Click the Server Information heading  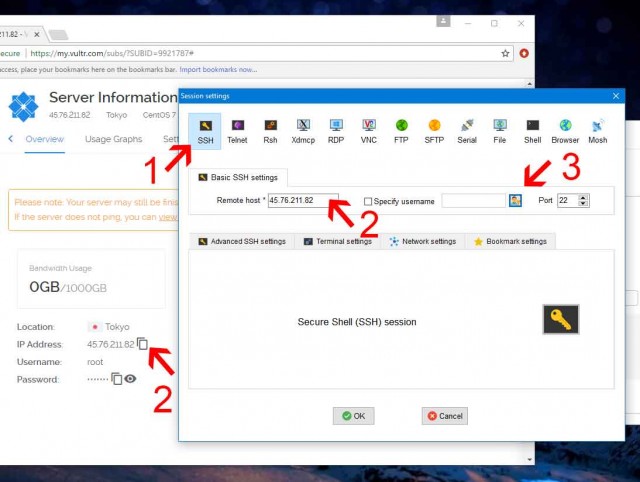(x=113, y=98)
